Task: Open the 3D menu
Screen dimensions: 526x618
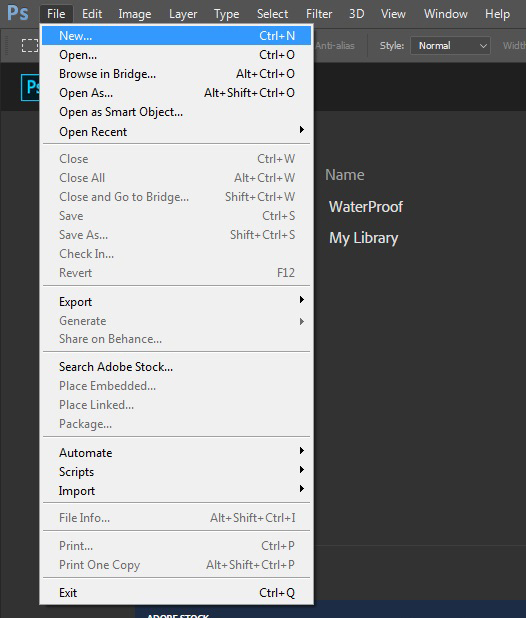Action: [x=357, y=14]
